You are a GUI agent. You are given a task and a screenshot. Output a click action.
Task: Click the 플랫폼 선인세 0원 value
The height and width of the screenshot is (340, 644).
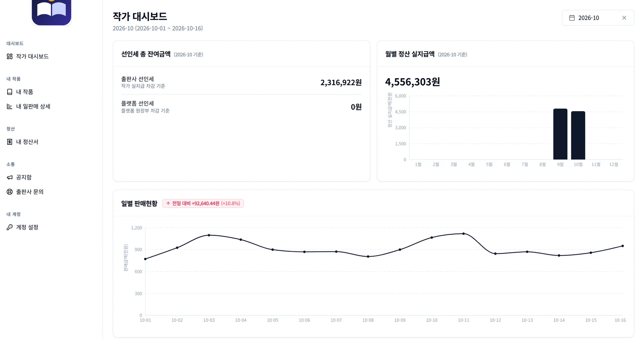point(356,107)
